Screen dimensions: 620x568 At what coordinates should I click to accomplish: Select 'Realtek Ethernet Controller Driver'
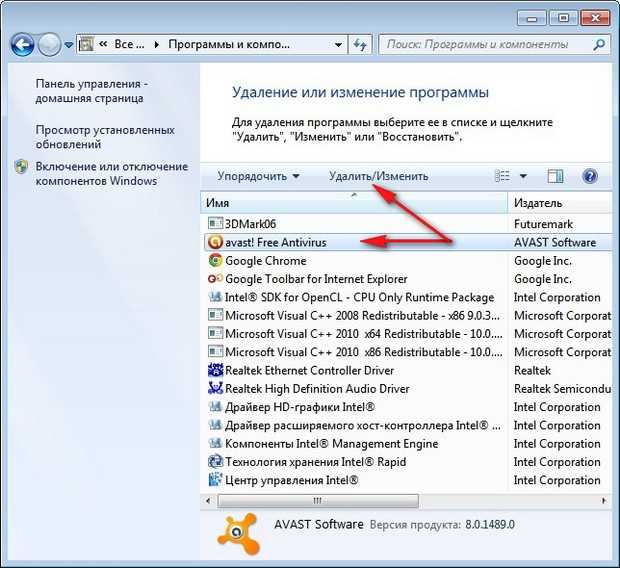[309, 370]
